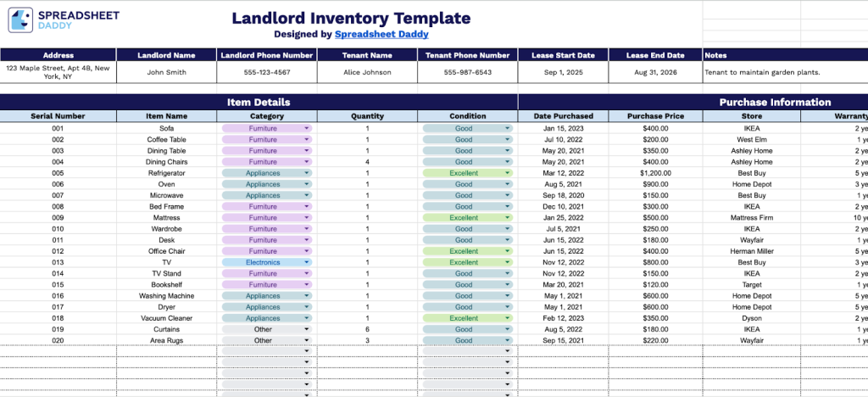The image size is (868, 397).
Task: Select the Dining Chairs quantity cell
Action: click(367, 162)
